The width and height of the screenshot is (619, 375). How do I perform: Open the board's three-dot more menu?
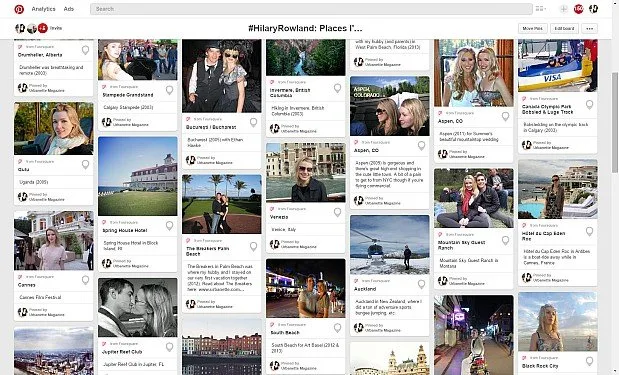[x=589, y=28]
